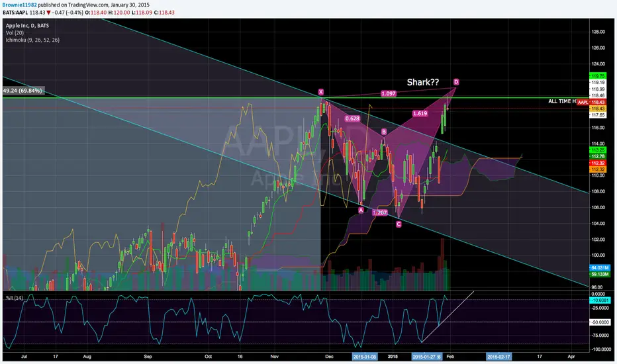Select the C point marker of the pattern
This screenshot has width=617, height=364.
399,224
